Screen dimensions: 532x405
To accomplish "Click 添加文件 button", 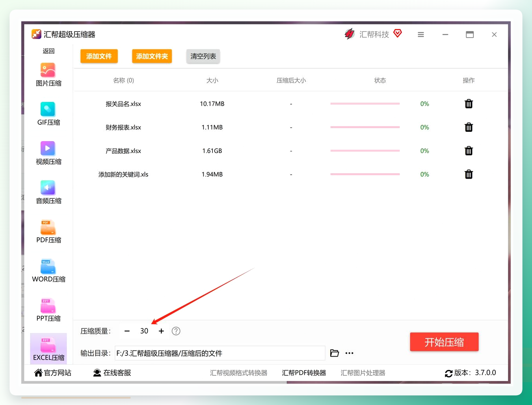I will pos(99,56).
